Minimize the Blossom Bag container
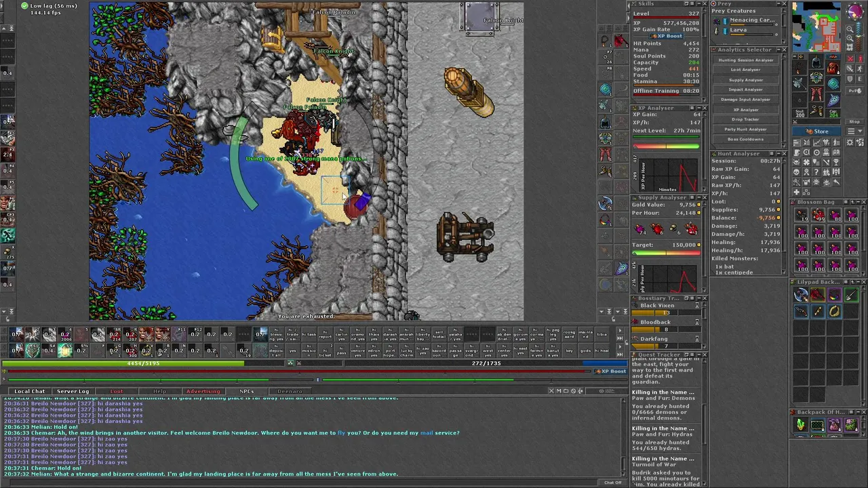The image size is (868, 488). [859, 202]
